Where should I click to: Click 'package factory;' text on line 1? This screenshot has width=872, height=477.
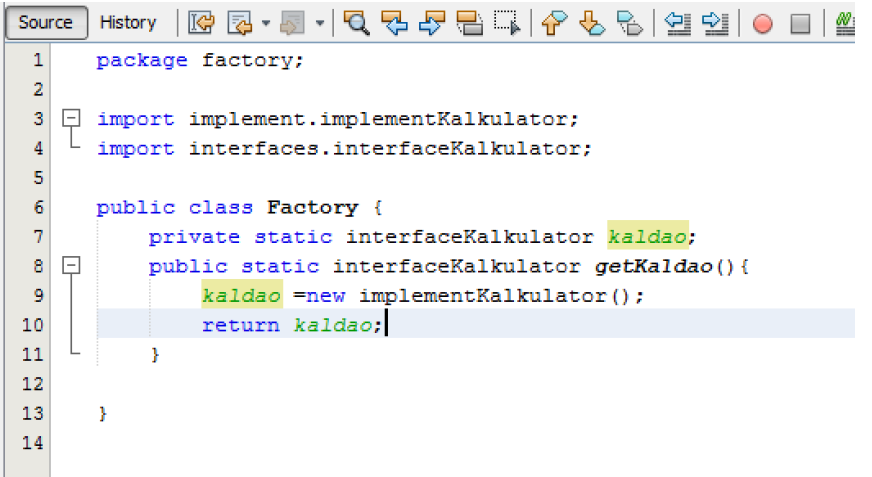[200, 60]
